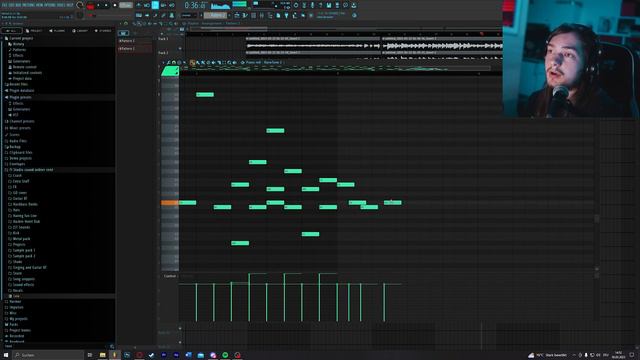
Task: Select the Zoom tool in piano roll toolbar
Action: [x=229, y=62]
